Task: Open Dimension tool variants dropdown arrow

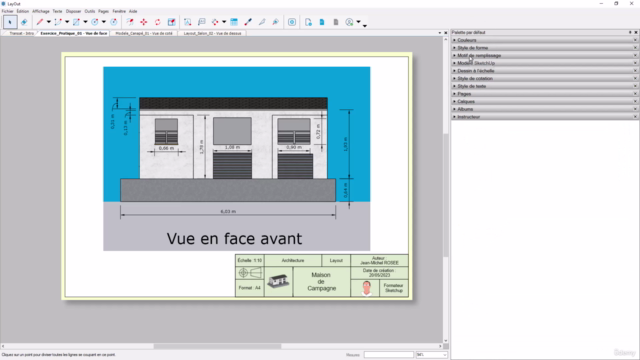Action: (224, 22)
